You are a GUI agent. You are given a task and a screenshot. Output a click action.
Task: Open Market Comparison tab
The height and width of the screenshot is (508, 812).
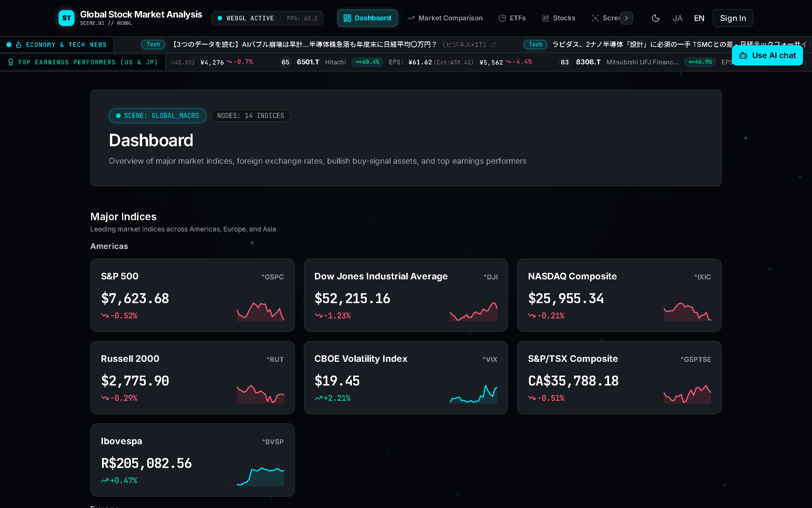click(445, 18)
